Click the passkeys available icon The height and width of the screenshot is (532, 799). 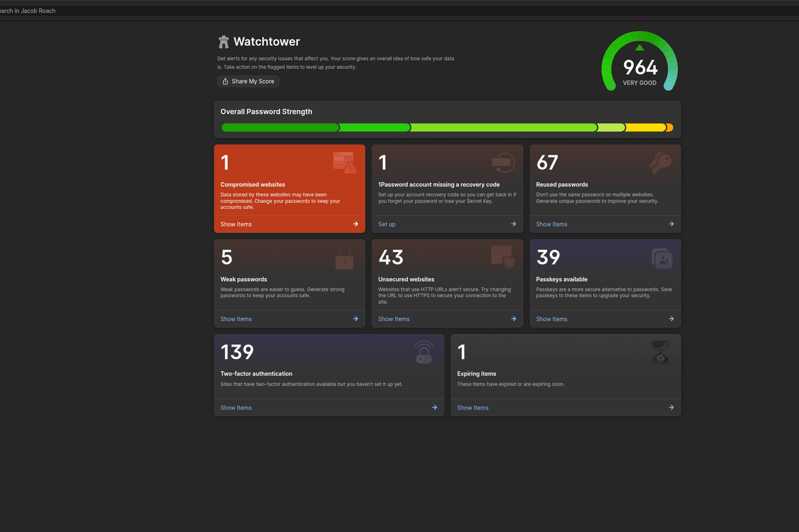click(661, 258)
